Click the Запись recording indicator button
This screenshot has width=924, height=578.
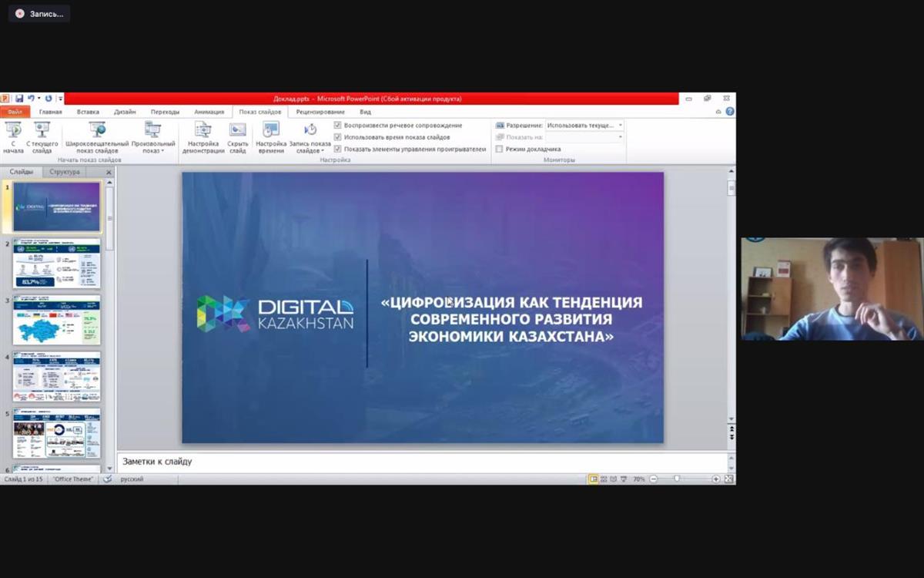[39, 14]
